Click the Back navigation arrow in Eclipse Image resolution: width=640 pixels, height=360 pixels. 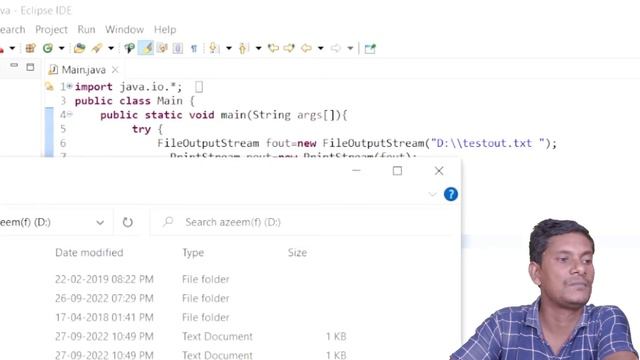(x=306, y=48)
